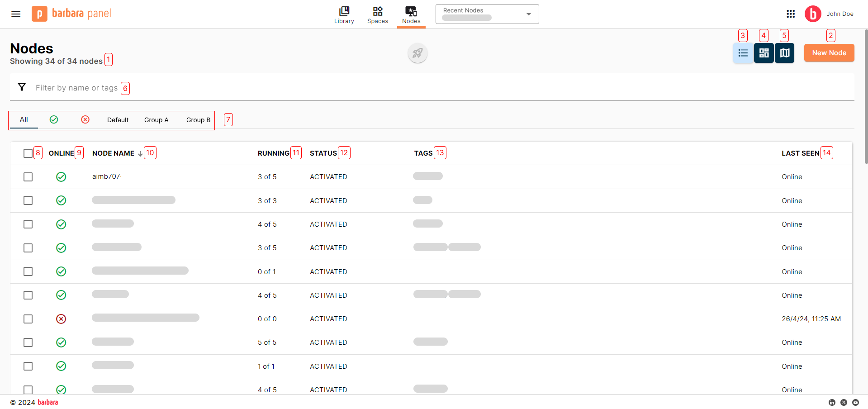Click the New Node button
Image resolution: width=868 pixels, height=409 pixels.
coord(829,53)
